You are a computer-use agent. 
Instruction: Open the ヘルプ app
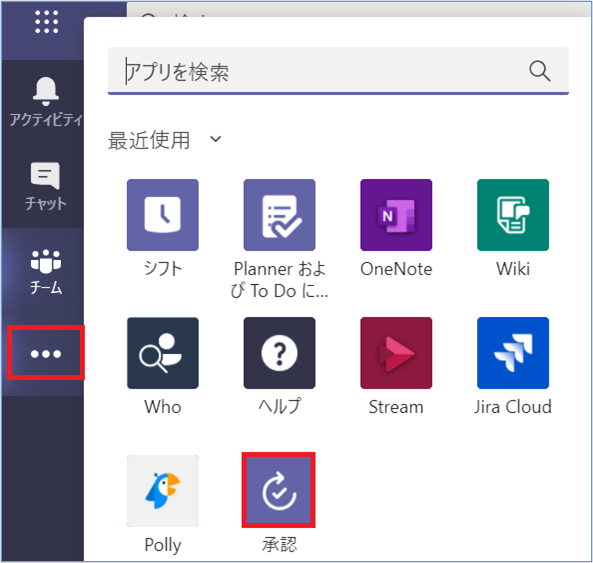tap(279, 353)
